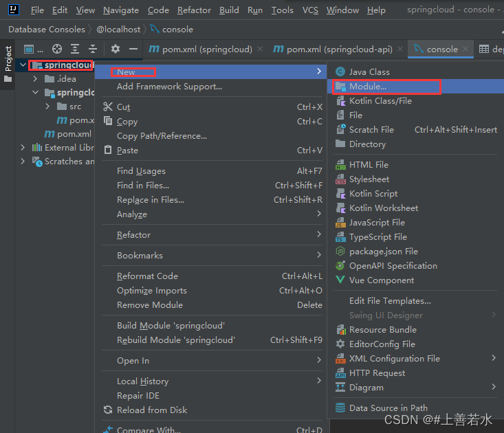The image size is (504, 433).
Task: Open the Navigate menu
Action: pyautogui.click(x=121, y=10)
